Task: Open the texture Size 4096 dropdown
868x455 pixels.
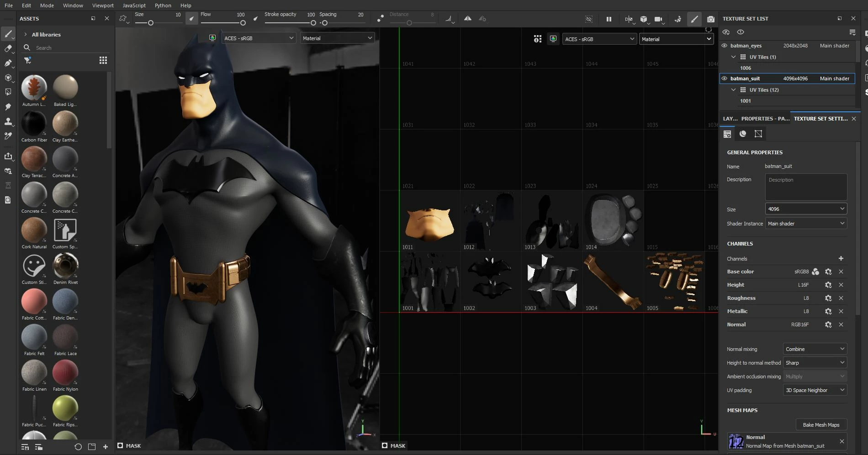Action: pyautogui.click(x=805, y=209)
